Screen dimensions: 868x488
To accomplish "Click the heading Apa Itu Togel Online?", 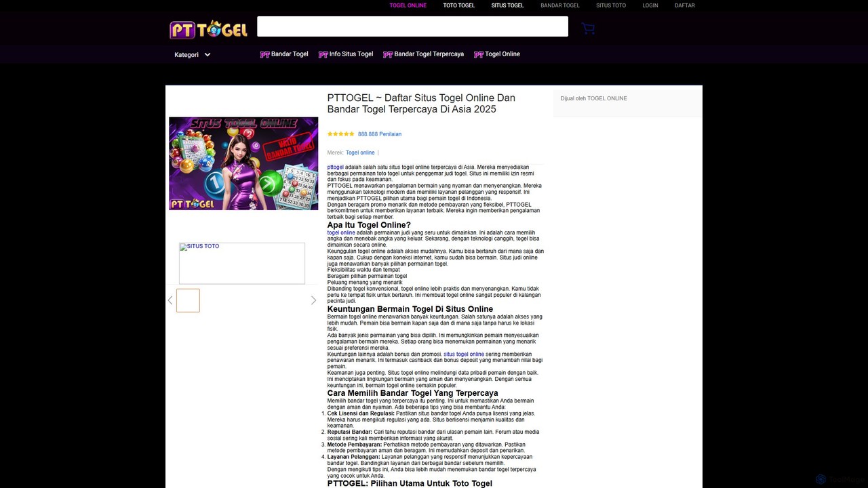I will click(x=369, y=225).
